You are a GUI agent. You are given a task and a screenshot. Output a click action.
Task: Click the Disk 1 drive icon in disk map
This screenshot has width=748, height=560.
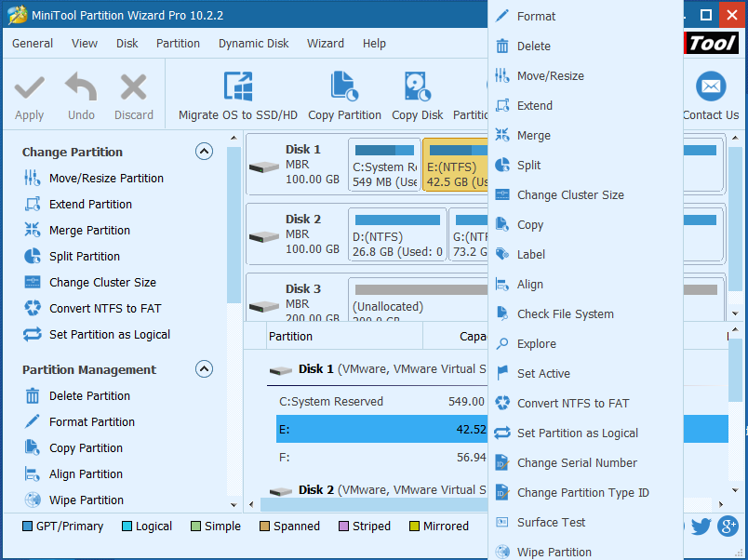(x=264, y=167)
